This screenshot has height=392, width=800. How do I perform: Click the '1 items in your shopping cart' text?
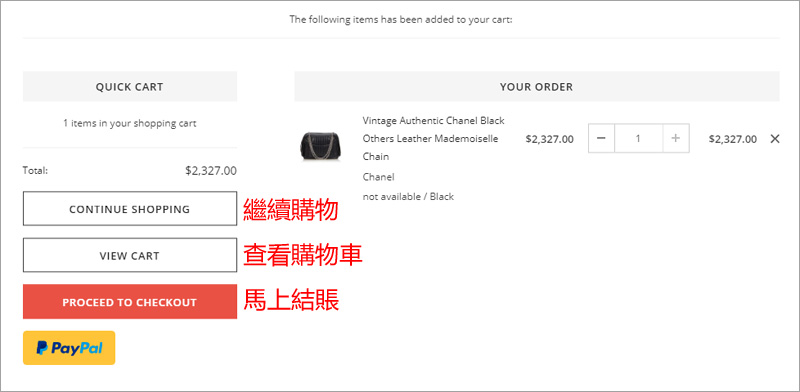pyautogui.click(x=130, y=123)
